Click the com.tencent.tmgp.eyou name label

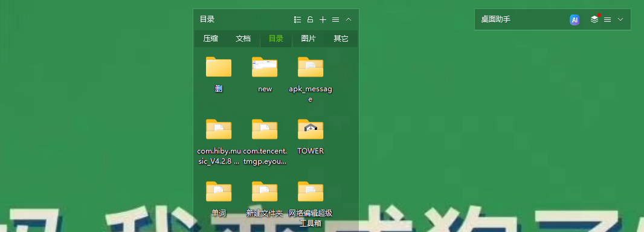click(x=265, y=156)
